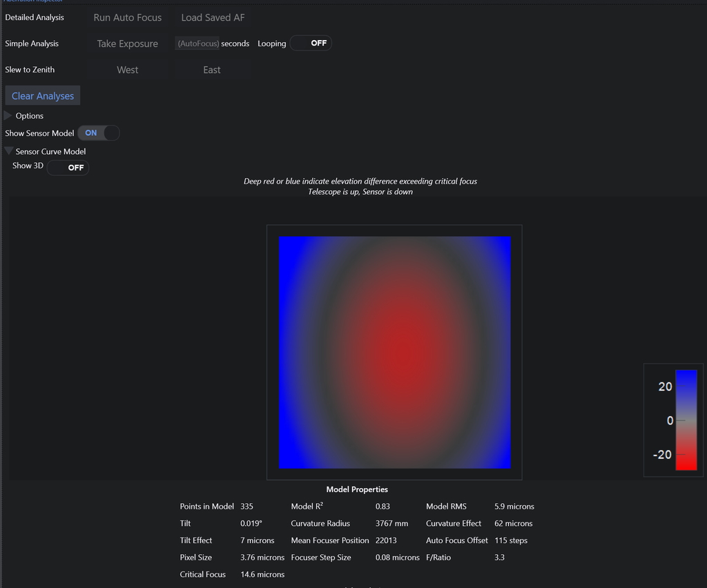Click the Run Auto Focus button
The image size is (707, 588).
click(x=128, y=17)
